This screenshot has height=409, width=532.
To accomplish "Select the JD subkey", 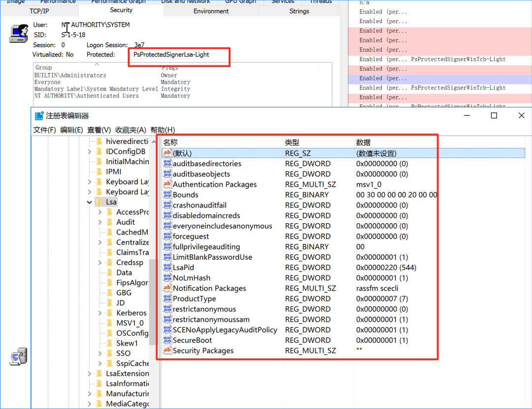I will 120,303.
